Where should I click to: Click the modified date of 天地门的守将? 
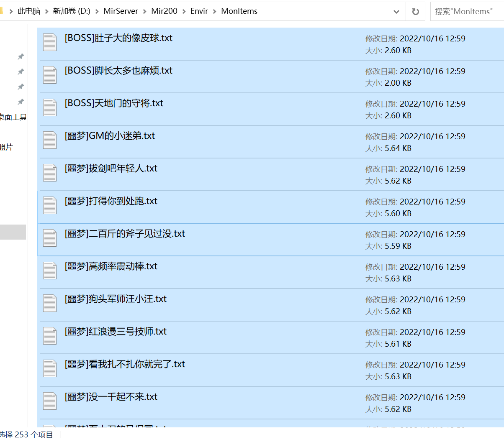tap(432, 104)
